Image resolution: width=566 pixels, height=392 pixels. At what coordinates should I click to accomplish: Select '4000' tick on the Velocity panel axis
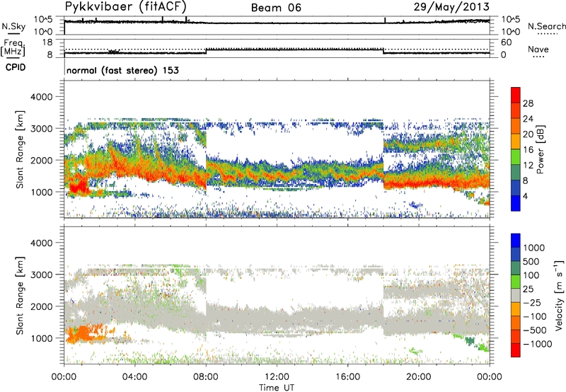42,243
